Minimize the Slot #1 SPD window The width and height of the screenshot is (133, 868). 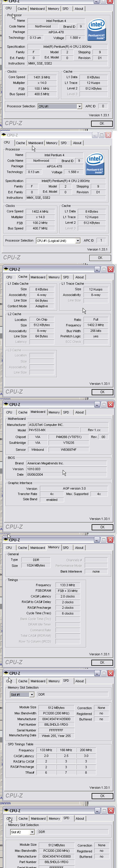point(97,673)
